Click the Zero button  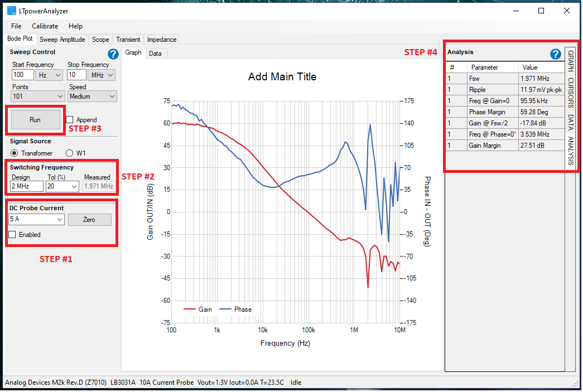click(89, 220)
